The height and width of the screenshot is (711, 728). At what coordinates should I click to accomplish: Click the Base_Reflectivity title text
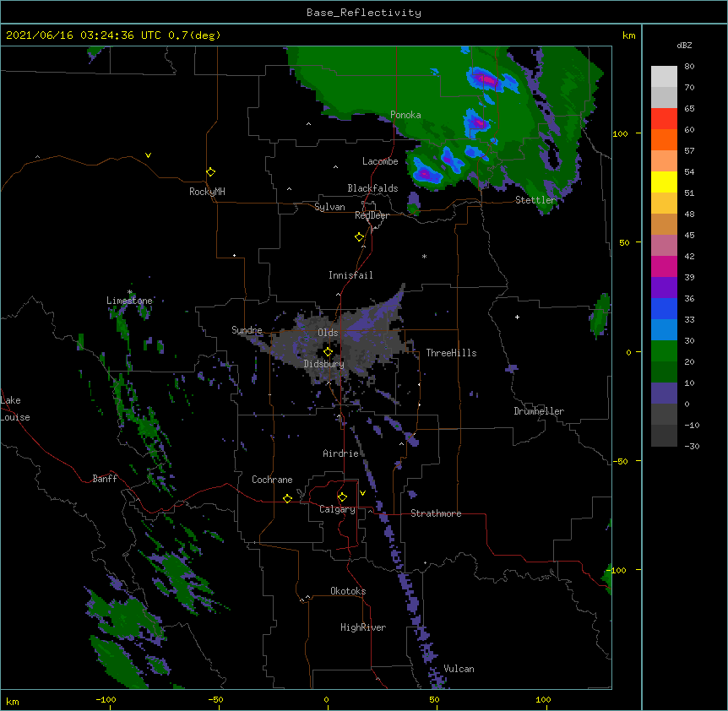click(x=363, y=13)
